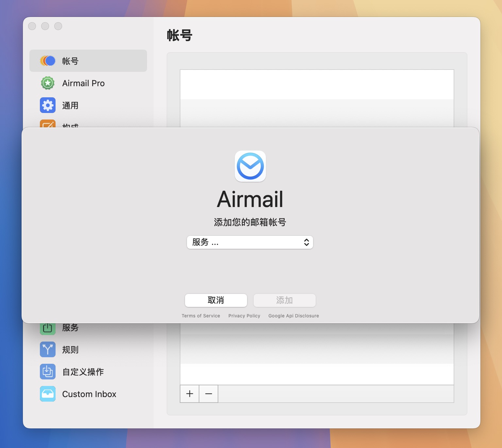Image resolution: width=502 pixels, height=448 pixels.
Task: Click the Airmail logo in the dialog
Action: tap(250, 166)
